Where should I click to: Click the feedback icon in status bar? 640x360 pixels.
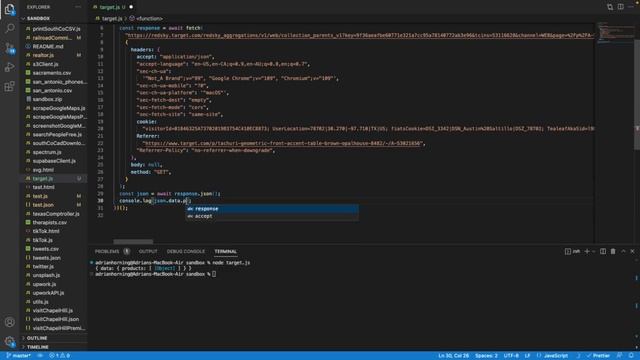620,356
